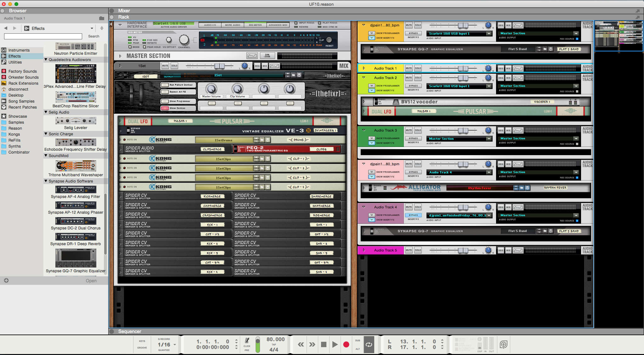This screenshot has height=355, width=644.
Task: Click the 1Set mix channel SEQ button
Action: tap(257, 66)
